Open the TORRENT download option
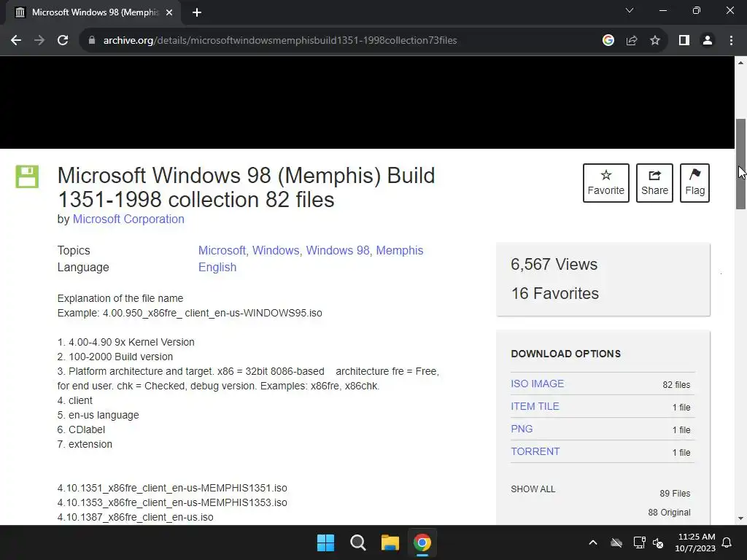The width and height of the screenshot is (747, 560). (x=535, y=451)
